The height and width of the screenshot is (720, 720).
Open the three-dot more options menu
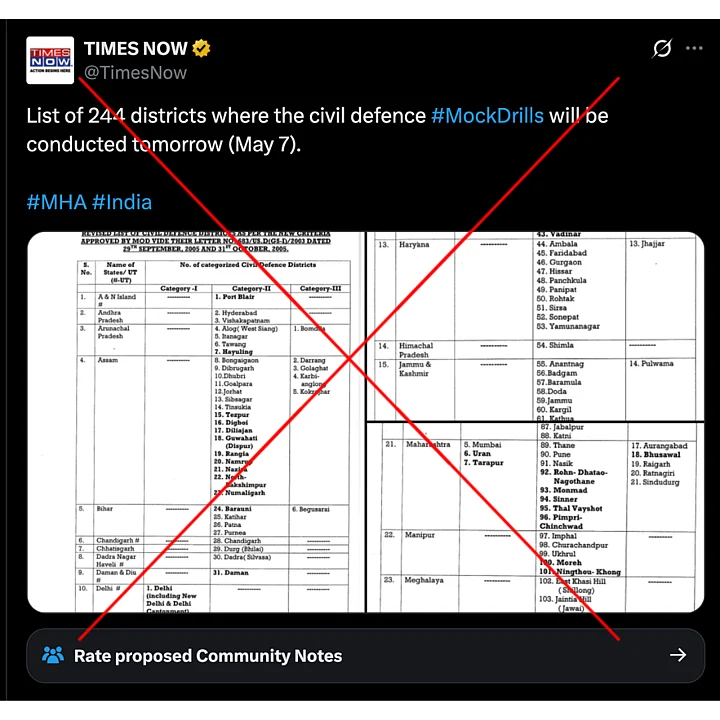click(694, 48)
